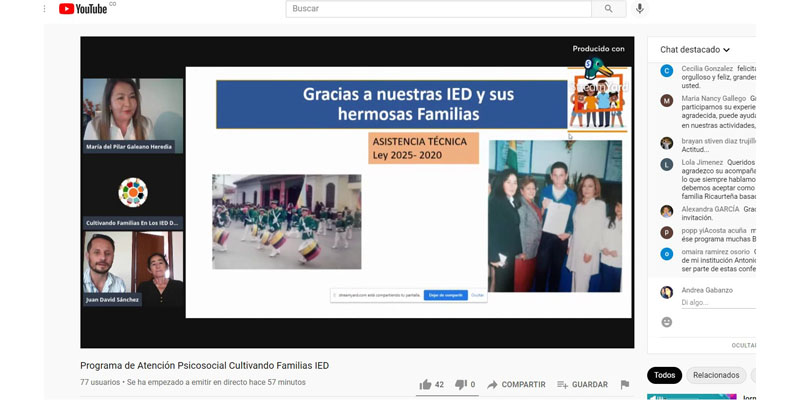Click brayan stiven diaz avatar

coord(667,143)
